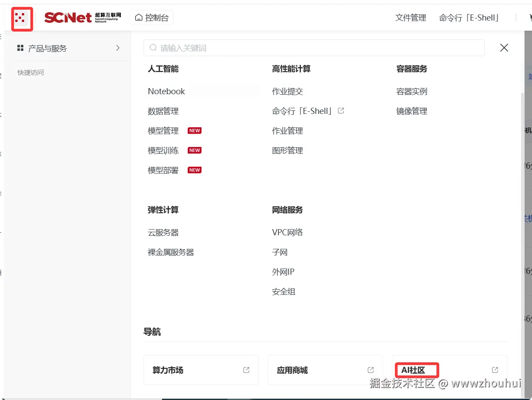Open 安全组
Viewport: 532px width, 400px height.
(x=284, y=291)
